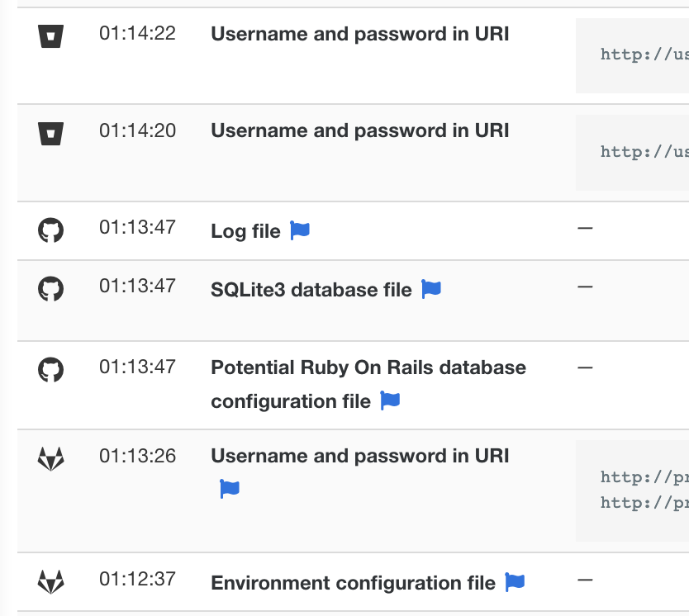
Task: Click GitLab icon beside Environment configuration file
Action: click(x=51, y=581)
